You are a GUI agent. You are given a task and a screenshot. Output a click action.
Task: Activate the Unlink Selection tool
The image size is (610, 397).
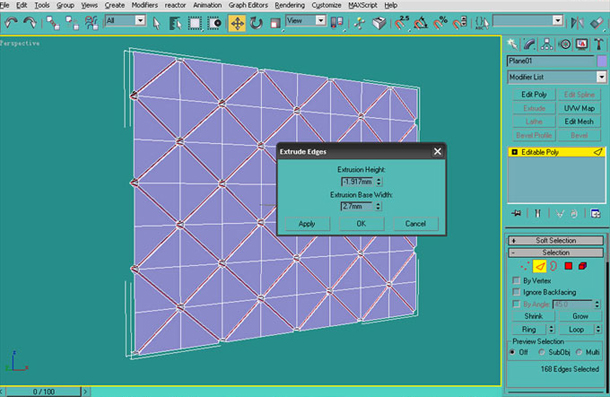pyautogui.click(x=72, y=23)
